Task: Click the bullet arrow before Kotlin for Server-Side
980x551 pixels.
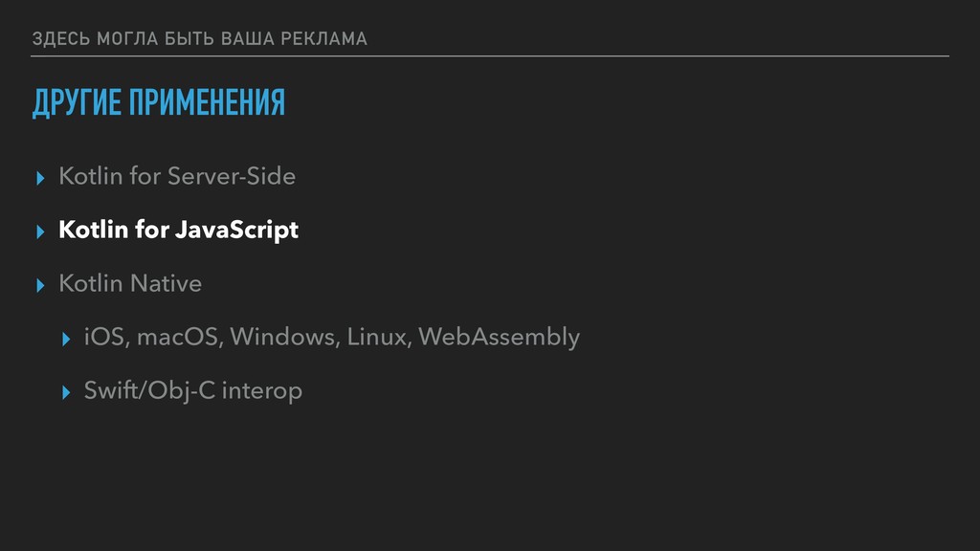Action: [39, 178]
